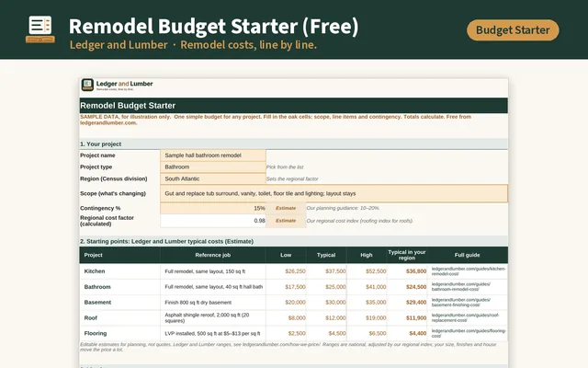Select the Roof row label
Image resolution: width=588 pixels, height=368 pixels.
point(90,318)
